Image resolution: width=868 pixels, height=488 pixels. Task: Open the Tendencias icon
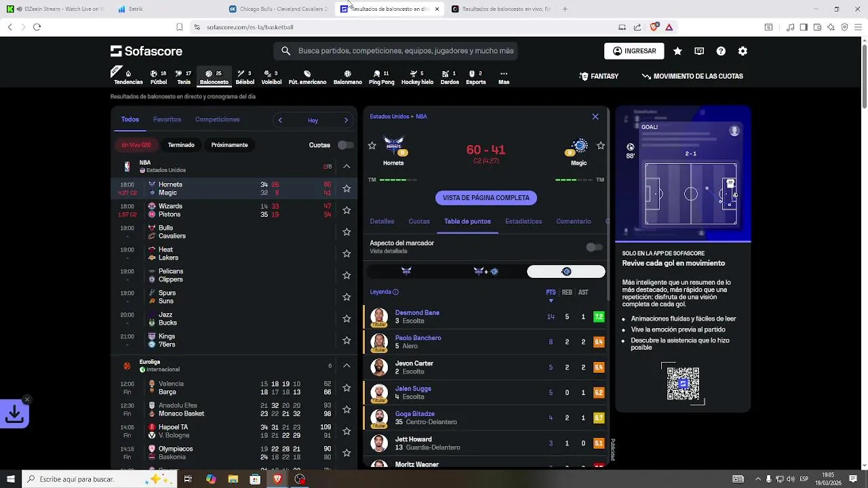[128, 77]
